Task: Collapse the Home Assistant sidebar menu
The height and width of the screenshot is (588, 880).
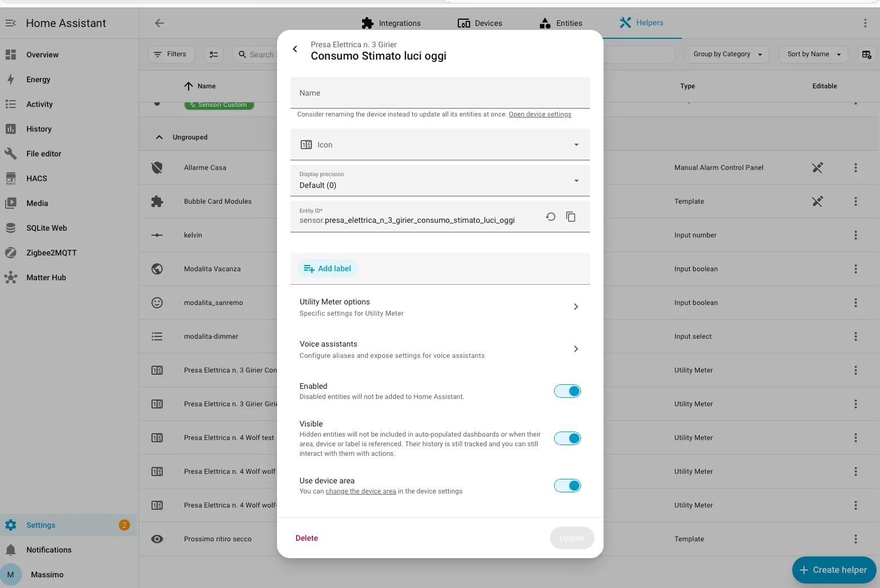Action: [x=11, y=23]
